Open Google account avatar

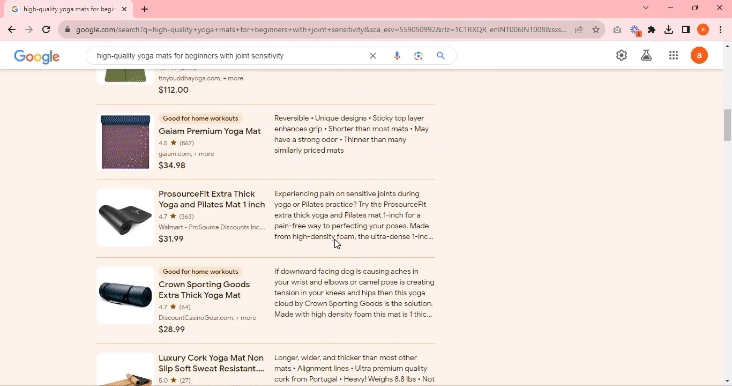click(699, 55)
